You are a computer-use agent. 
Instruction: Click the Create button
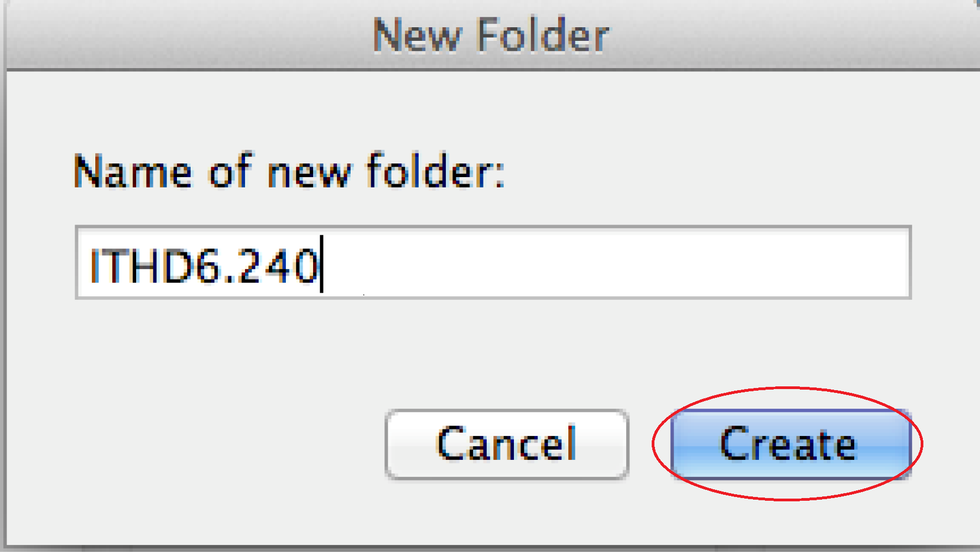791,444
